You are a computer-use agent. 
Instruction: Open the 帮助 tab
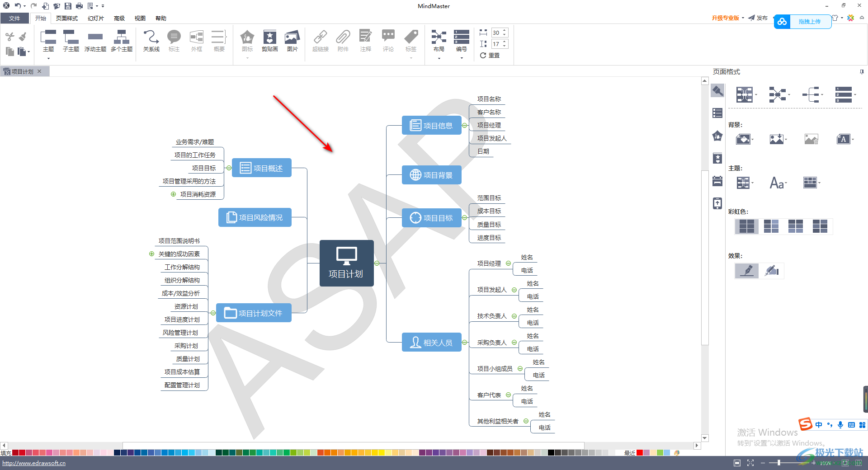[x=161, y=18]
